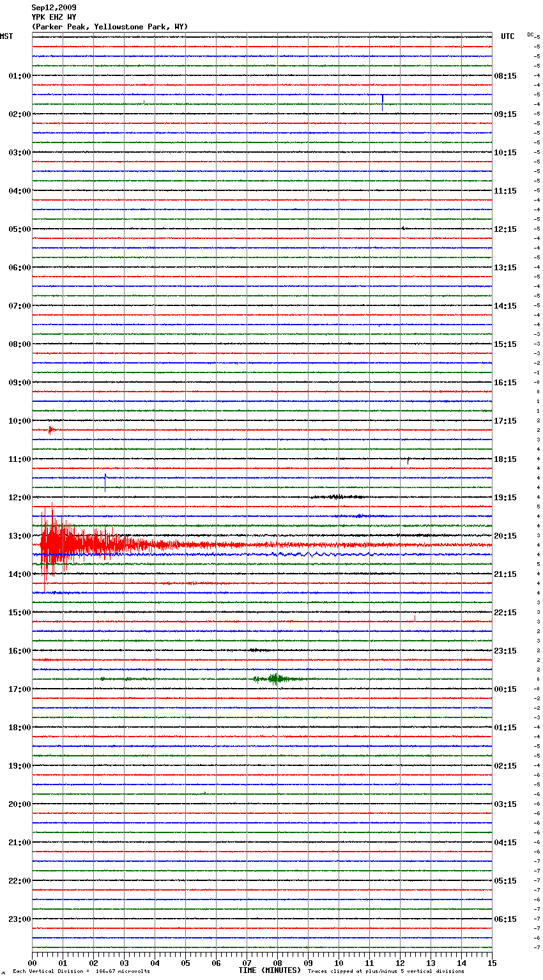Click the 19:15 UTC label
The width and height of the screenshot is (543, 980).
[x=505, y=498]
